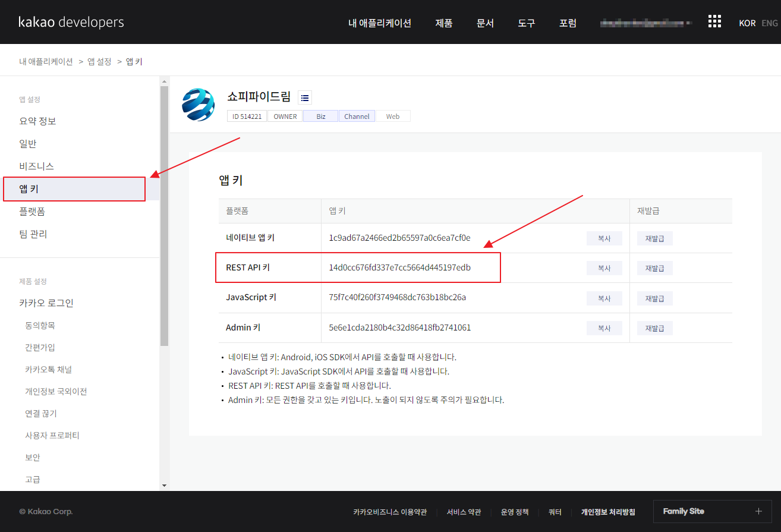Open 포럼 menu
This screenshot has width=781, height=532.
568,23
